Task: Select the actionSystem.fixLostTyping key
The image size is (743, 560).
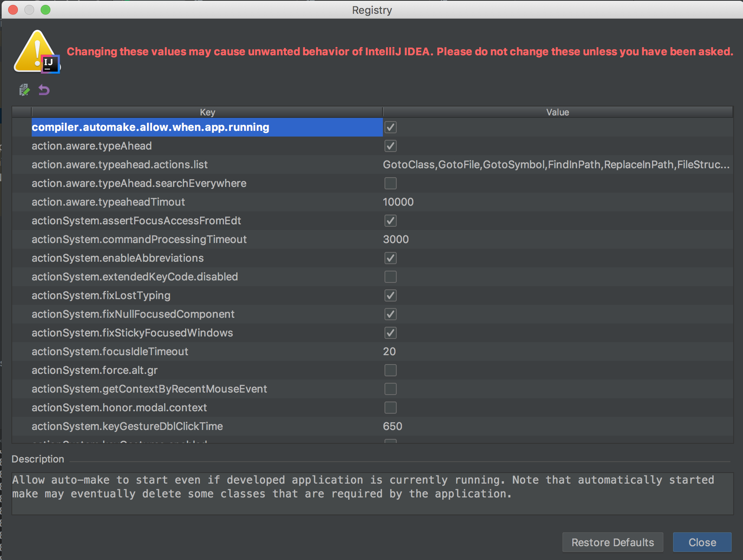Action: coord(101,295)
